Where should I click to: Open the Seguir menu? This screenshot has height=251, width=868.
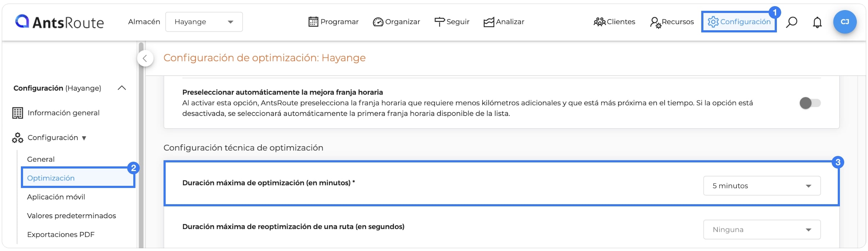[x=452, y=22]
